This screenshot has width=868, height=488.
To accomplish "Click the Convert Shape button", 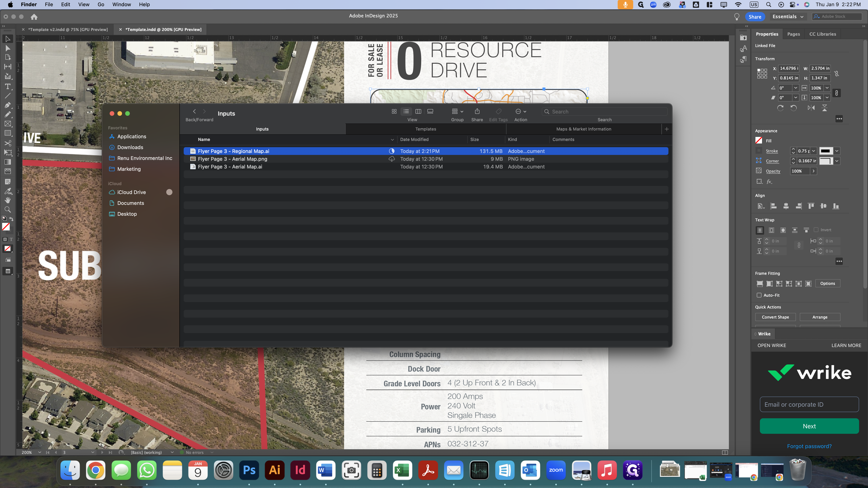I will [775, 317].
